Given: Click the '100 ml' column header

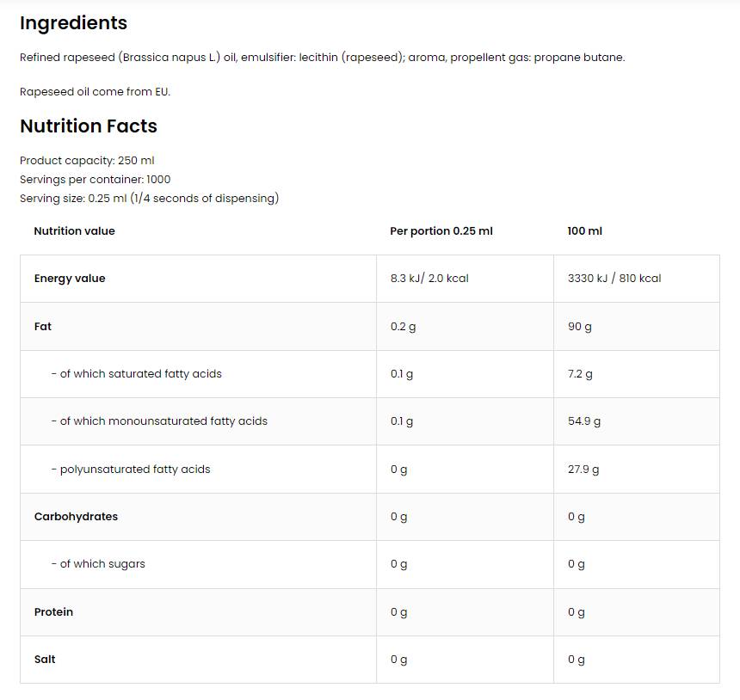Looking at the screenshot, I should click(x=585, y=231).
